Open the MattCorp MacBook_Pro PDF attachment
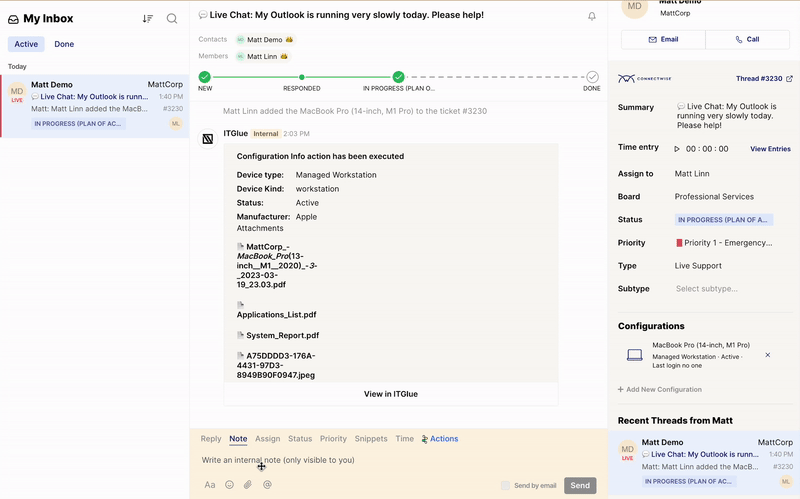The height and width of the screenshot is (499, 800). pos(277,266)
